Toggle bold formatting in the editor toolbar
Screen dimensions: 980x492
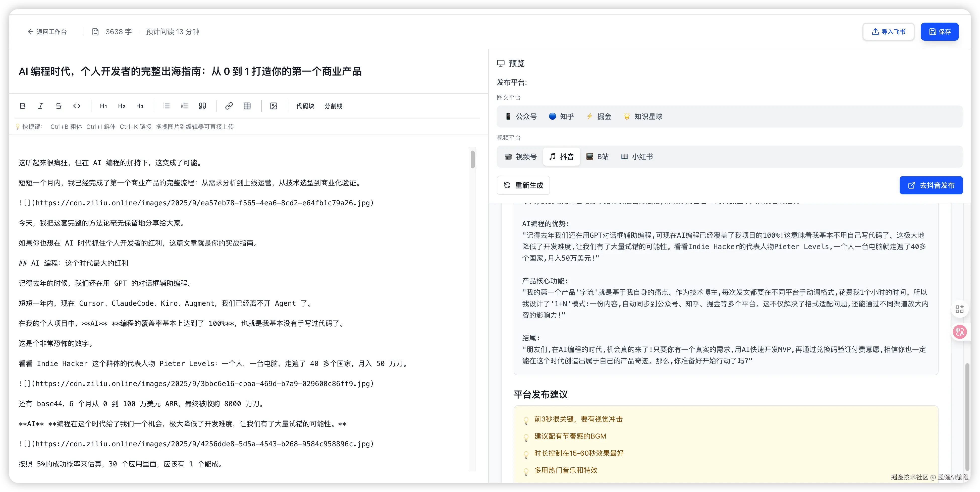point(22,106)
